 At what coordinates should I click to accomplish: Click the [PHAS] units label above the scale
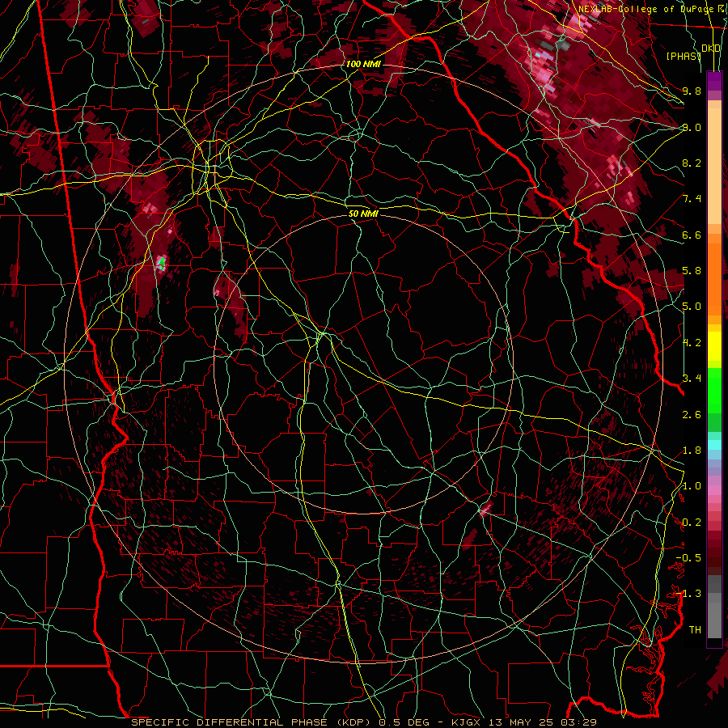point(684,56)
